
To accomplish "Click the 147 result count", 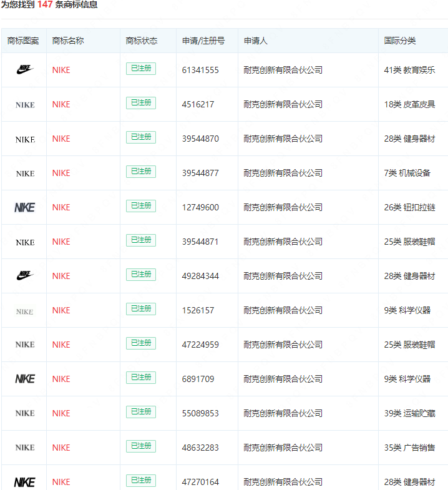I will point(45,4).
